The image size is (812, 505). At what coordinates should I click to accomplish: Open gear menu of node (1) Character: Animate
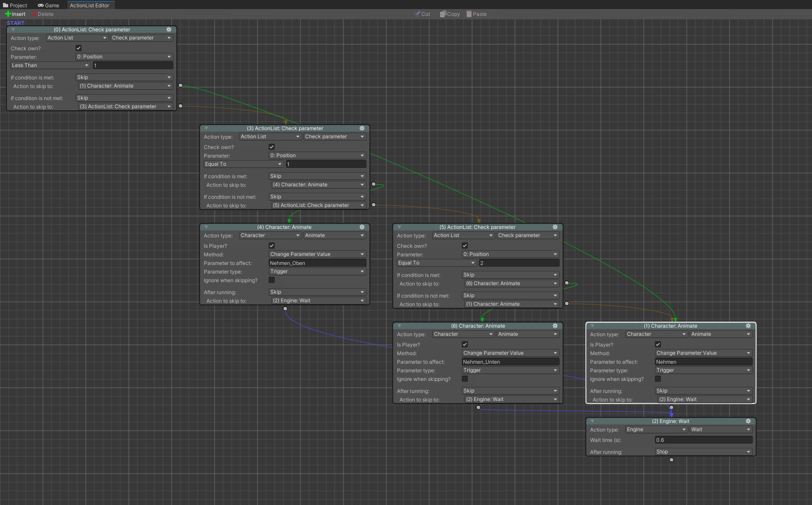tap(748, 326)
